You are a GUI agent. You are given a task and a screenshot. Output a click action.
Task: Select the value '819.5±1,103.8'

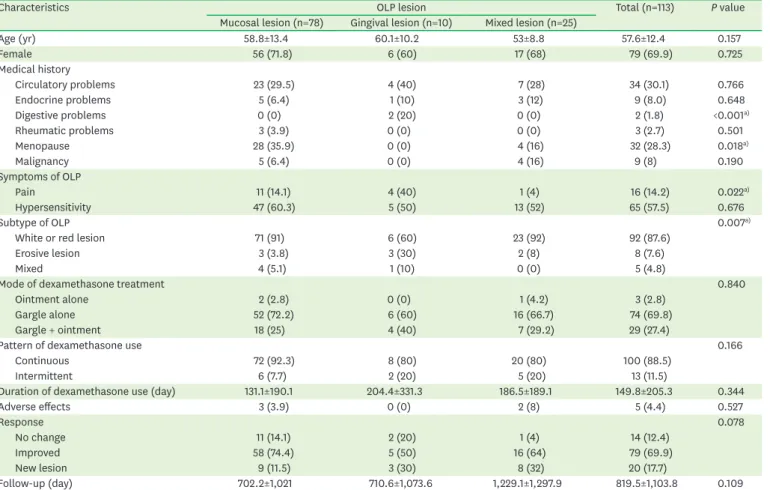click(x=646, y=484)
